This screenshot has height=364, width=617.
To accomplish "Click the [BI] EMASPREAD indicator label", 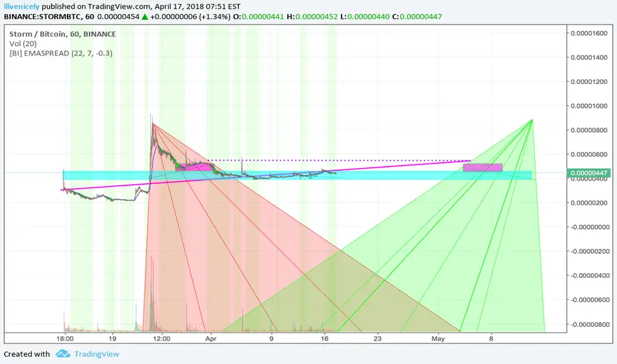I will [x=61, y=53].
